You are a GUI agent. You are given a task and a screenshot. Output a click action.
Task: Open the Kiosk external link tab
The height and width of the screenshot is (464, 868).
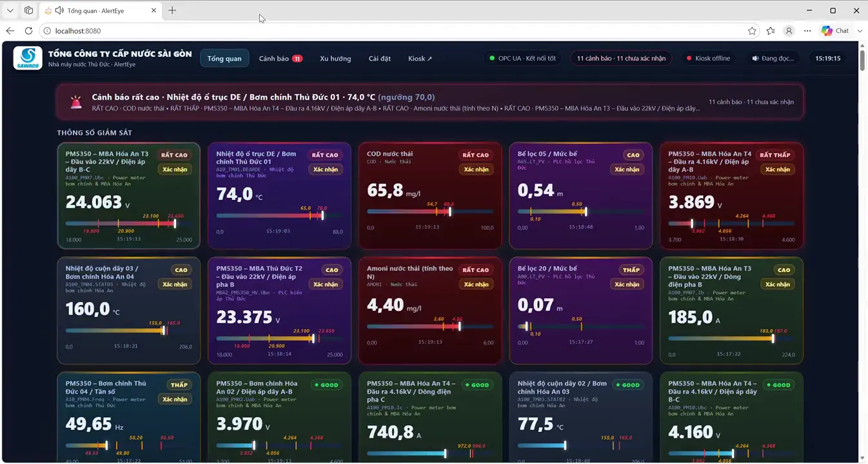(x=420, y=59)
